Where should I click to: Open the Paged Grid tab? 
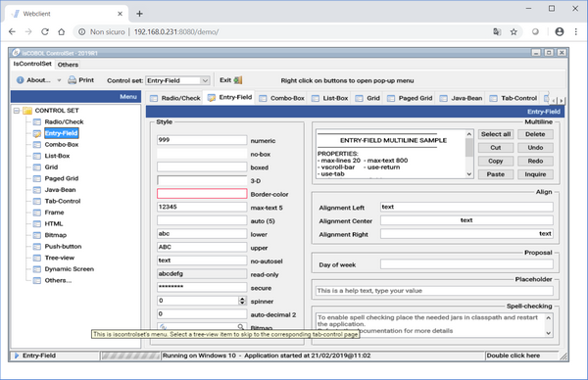coord(410,98)
